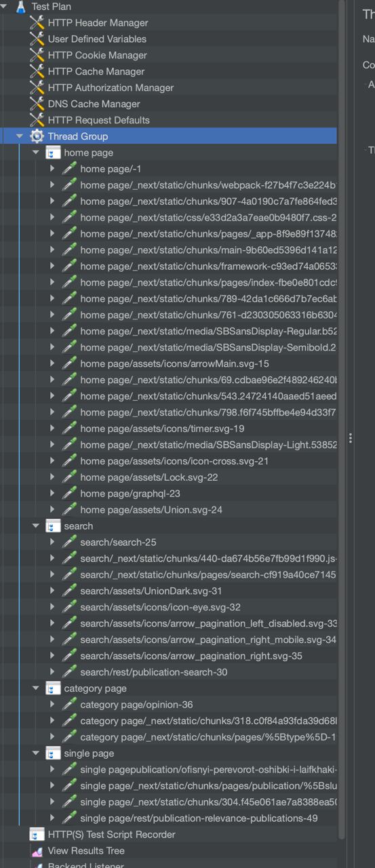Collapse the Thread Group node

[20, 136]
